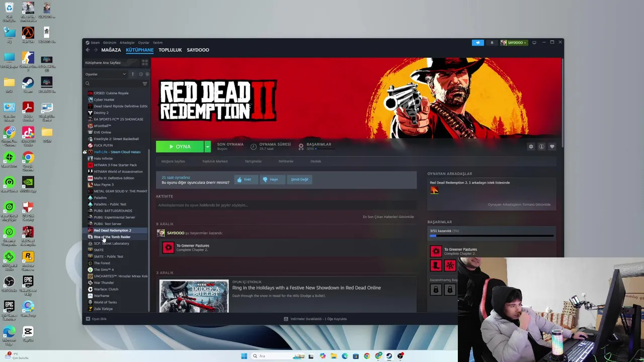Click the Windows Start button on taskbar
Viewport: 644px width, 362px height.
click(244, 356)
